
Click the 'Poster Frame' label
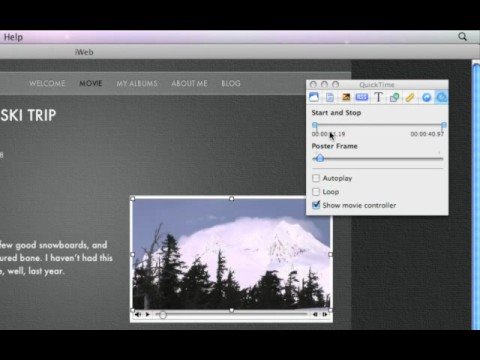(334, 146)
